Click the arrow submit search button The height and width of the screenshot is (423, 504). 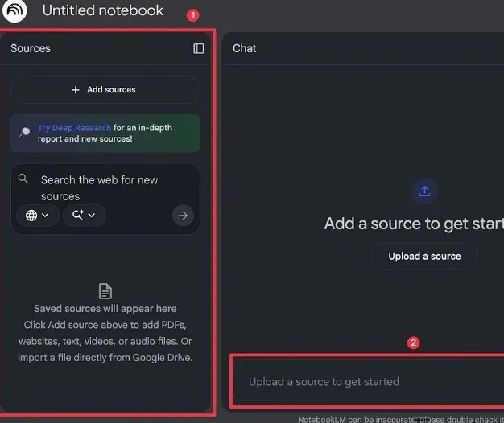click(183, 216)
